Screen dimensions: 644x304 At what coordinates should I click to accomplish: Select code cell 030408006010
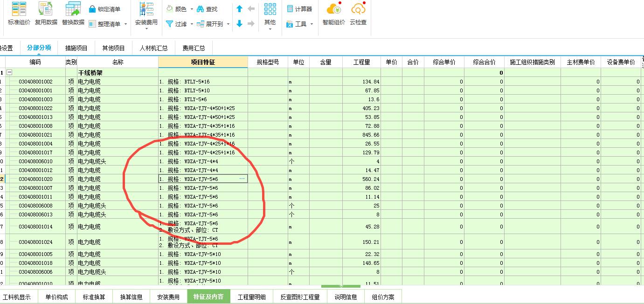(35, 161)
